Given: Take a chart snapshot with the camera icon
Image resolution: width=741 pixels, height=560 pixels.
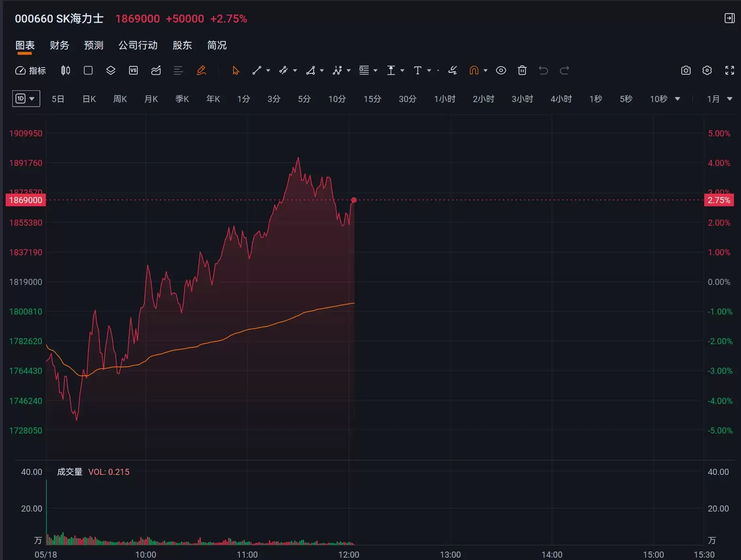Looking at the screenshot, I should point(685,71).
